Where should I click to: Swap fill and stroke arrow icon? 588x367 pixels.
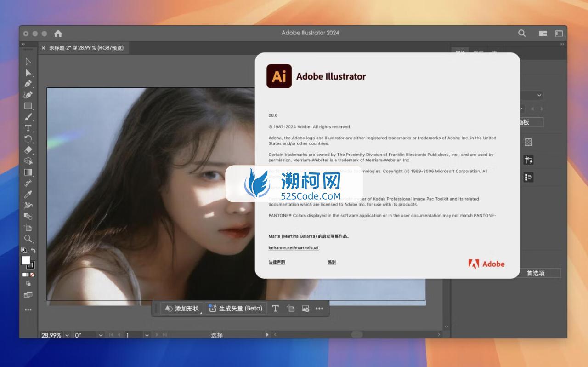point(33,250)
